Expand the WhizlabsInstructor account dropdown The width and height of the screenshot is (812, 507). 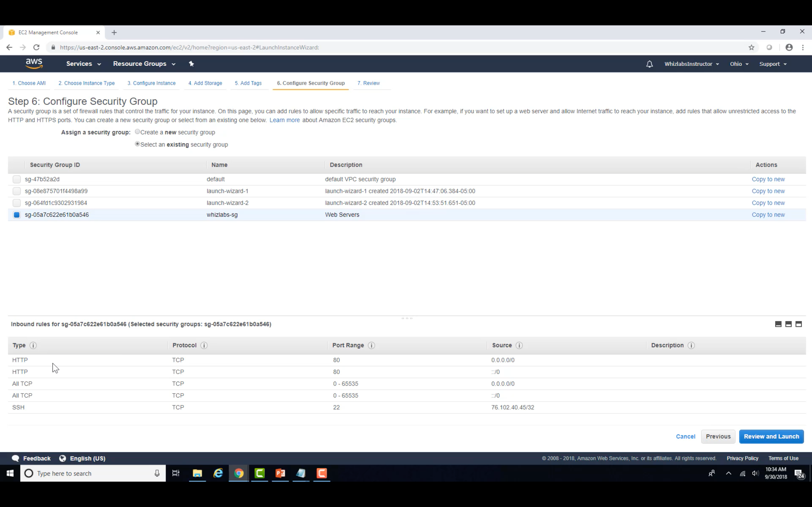tap(691, 64)
